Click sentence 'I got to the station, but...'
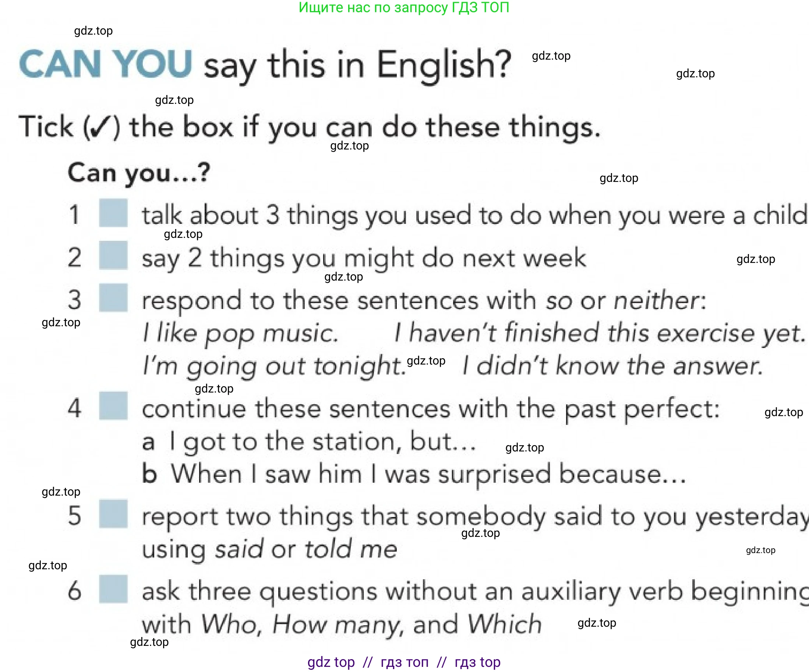 (x=323, y=441)
